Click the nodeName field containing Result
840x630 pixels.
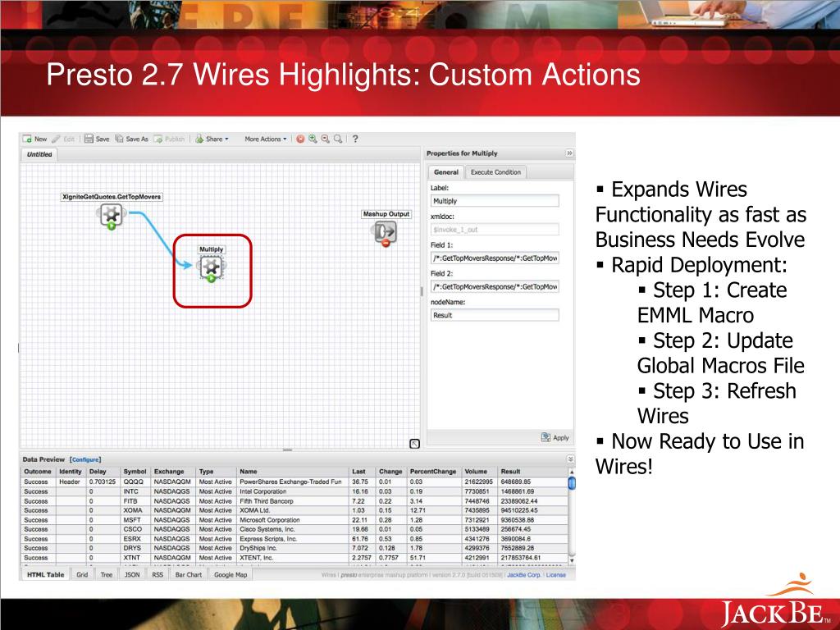click(495, 315)
